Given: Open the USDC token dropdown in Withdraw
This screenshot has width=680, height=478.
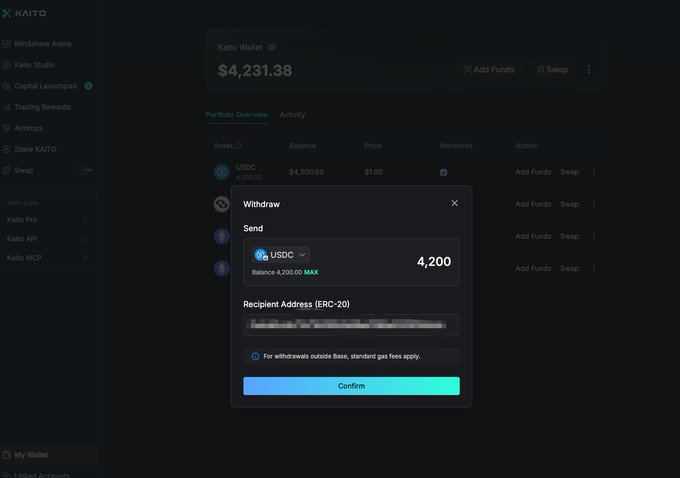Looking at the screenshot, I should tap(281, 255).
